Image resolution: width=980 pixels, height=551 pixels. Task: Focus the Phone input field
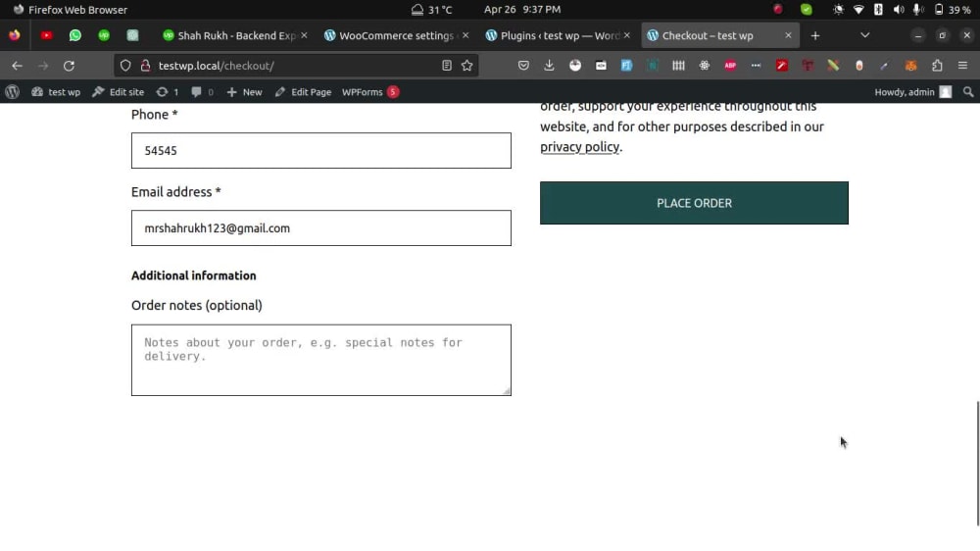coord(321,150)
